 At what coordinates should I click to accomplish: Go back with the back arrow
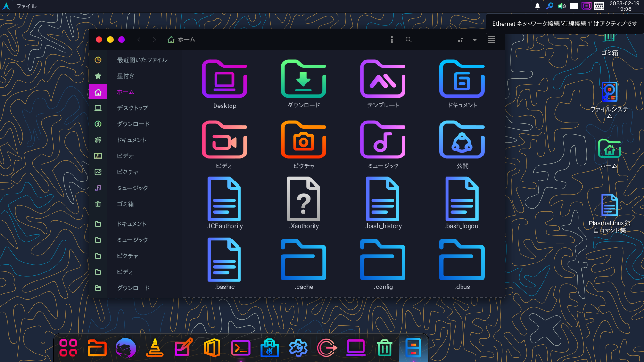(x=139, y=40)
